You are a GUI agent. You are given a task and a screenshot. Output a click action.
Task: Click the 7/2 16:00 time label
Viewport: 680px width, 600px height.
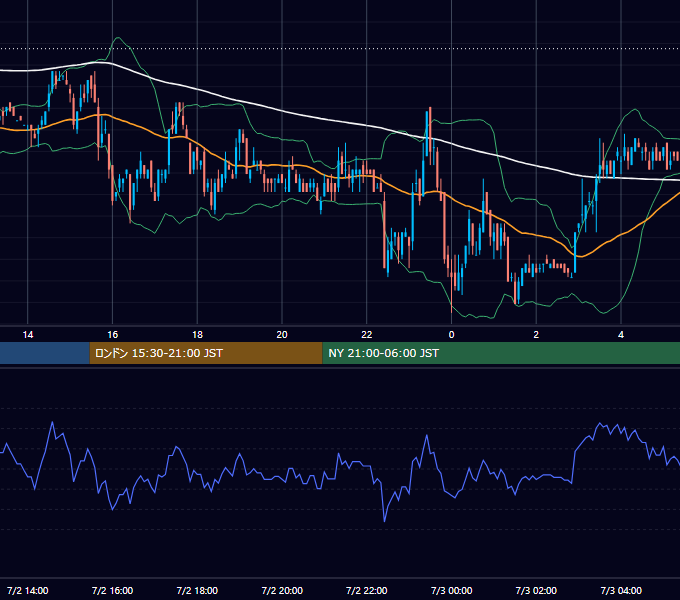pyautogui.click(x=112, y=590)
